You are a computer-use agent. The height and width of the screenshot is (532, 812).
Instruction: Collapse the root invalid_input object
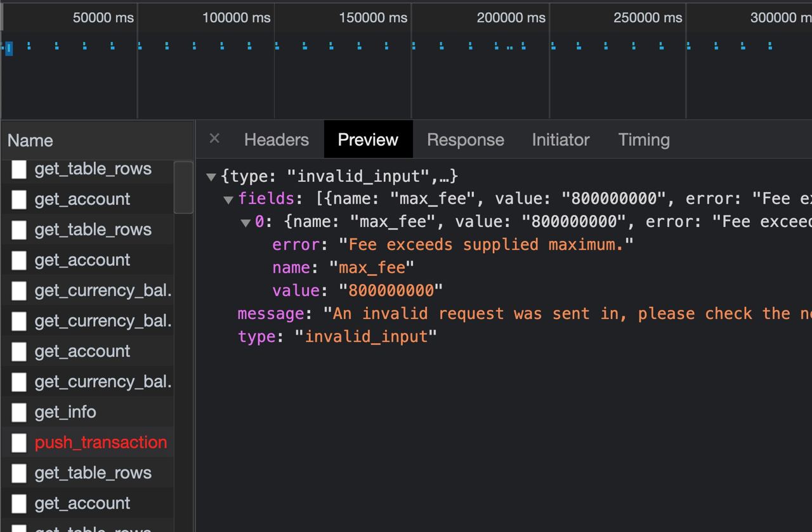[211, 177]
